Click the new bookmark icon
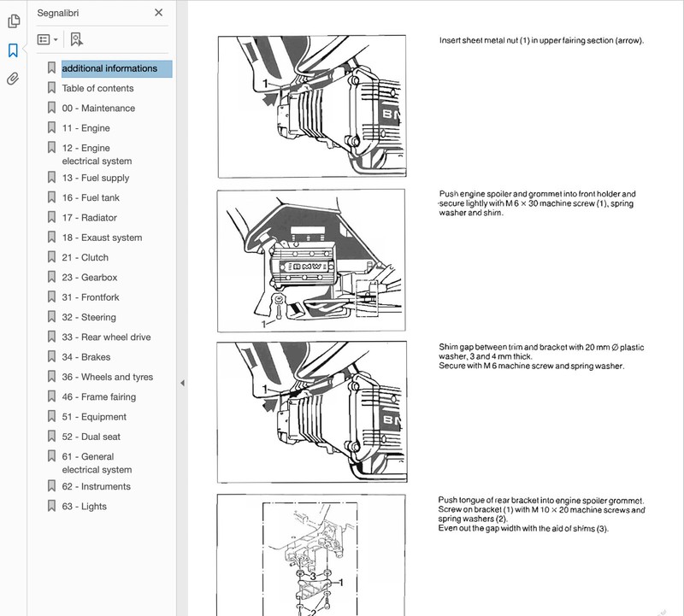This screenshot has width=684, height=616. coord(76,39)
